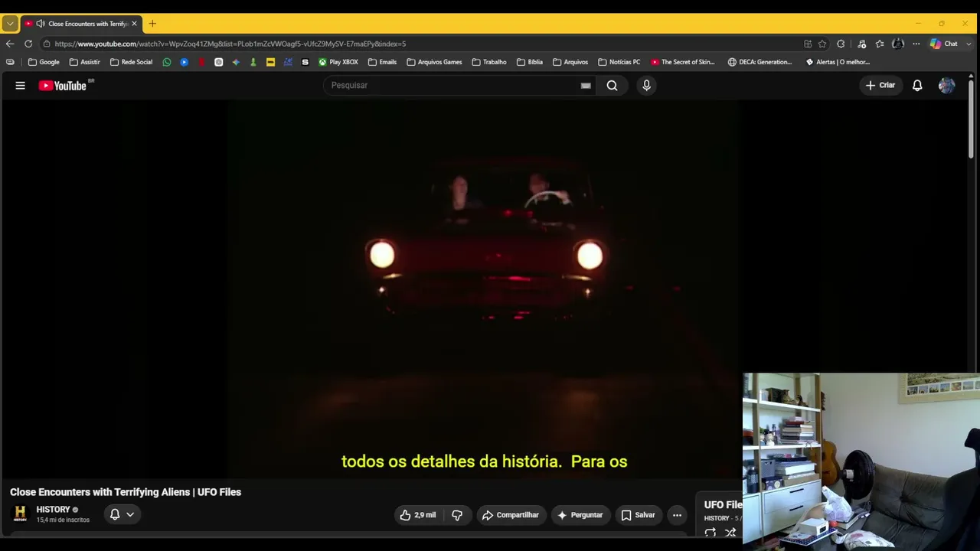Click the leftmost bookmarks bar icon
Screen dimensions: 980x551
pyautogui.click(x=10, y=62)
